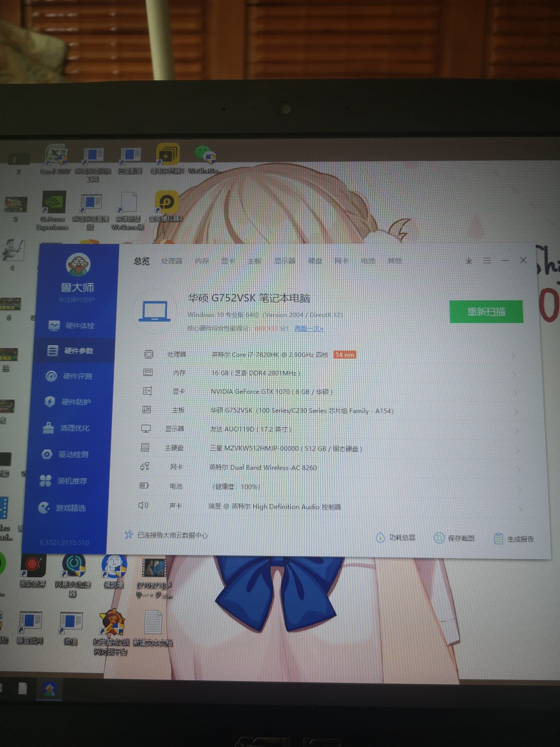Click the 14 nm orange badge
This screenshot has height=747, width=560.
[345, 355]
